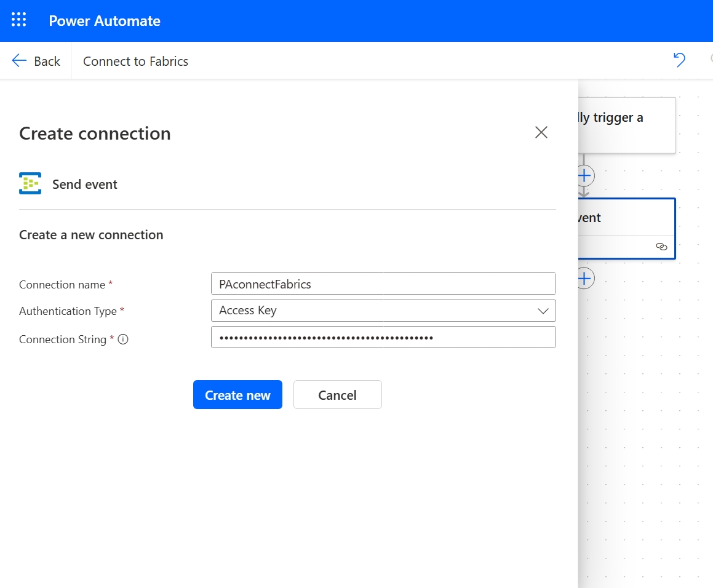Select the Manually trigger a flow card
Viewport: 713px width, 588px height.
627,123
